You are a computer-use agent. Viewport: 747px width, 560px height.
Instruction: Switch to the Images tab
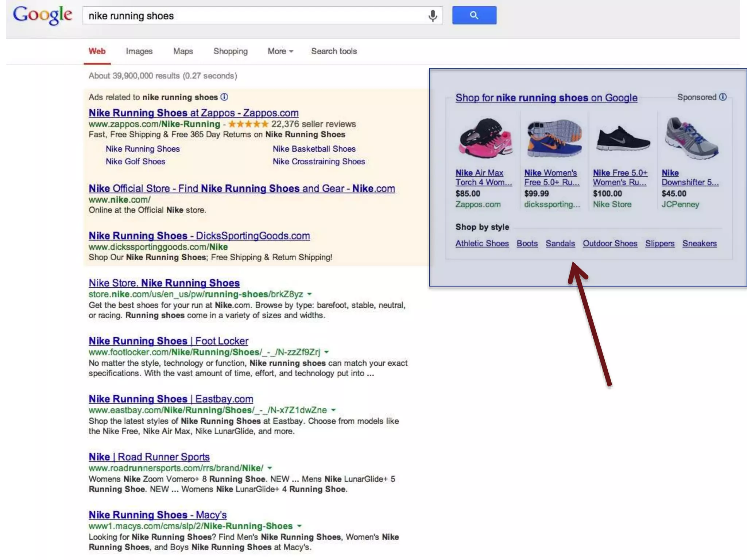pyautogui.click(x=139, y=51)
